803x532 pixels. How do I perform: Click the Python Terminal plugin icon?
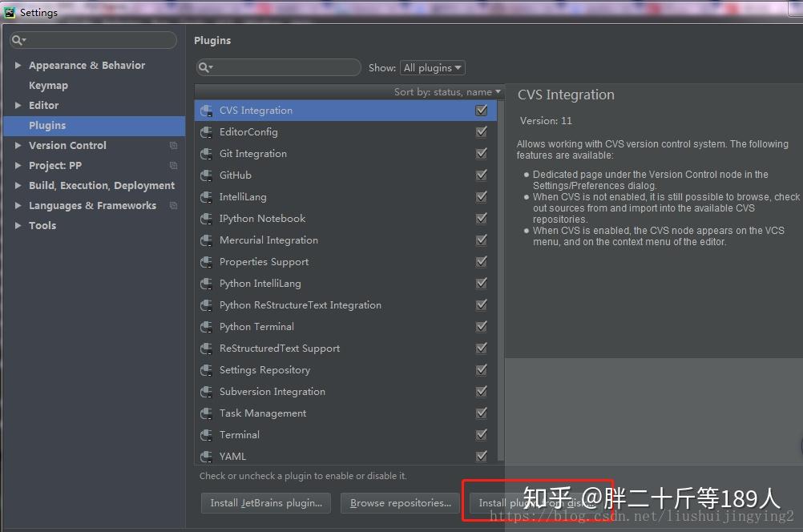(207, 327)
